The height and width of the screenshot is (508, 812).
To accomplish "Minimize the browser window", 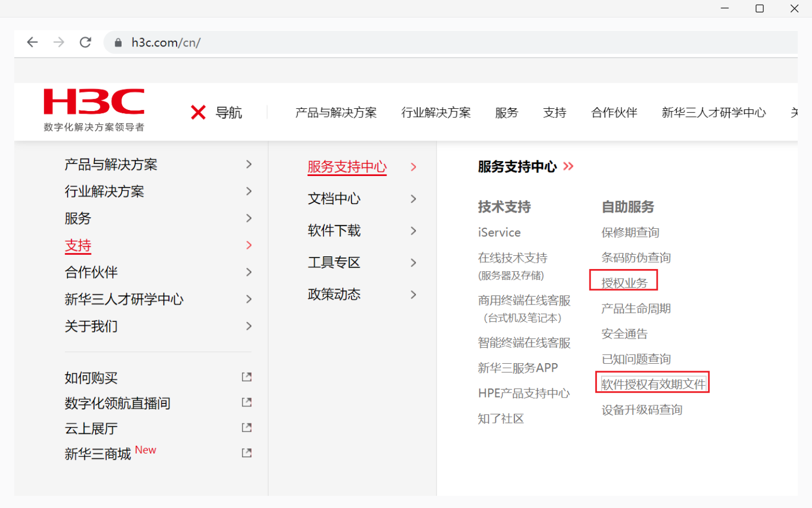I will point(725,8).
